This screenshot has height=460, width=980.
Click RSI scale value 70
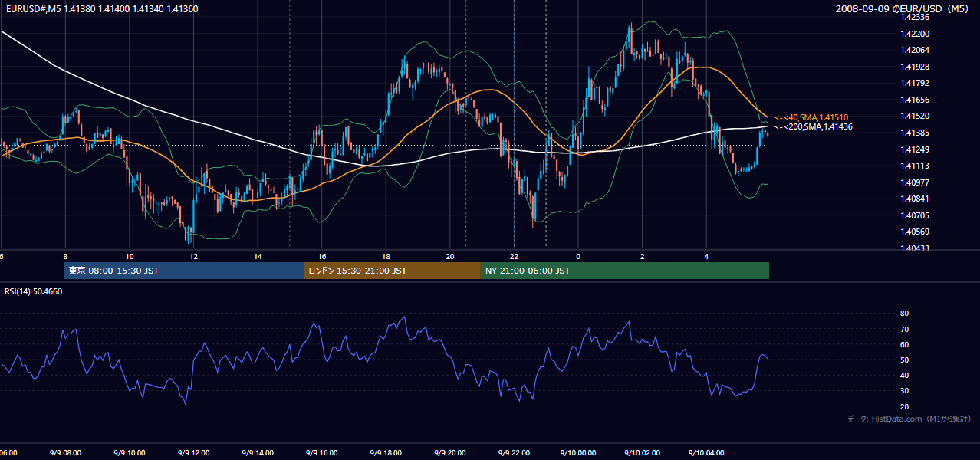[905, 329]
